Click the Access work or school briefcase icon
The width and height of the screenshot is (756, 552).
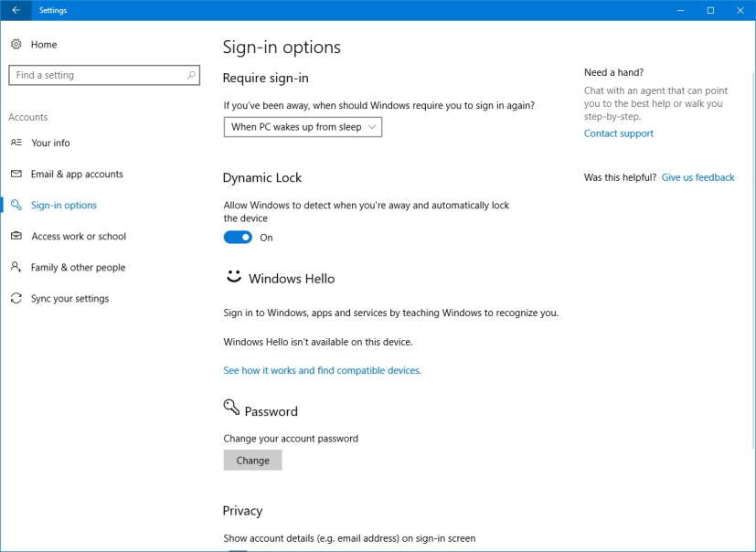click(16, 237)
